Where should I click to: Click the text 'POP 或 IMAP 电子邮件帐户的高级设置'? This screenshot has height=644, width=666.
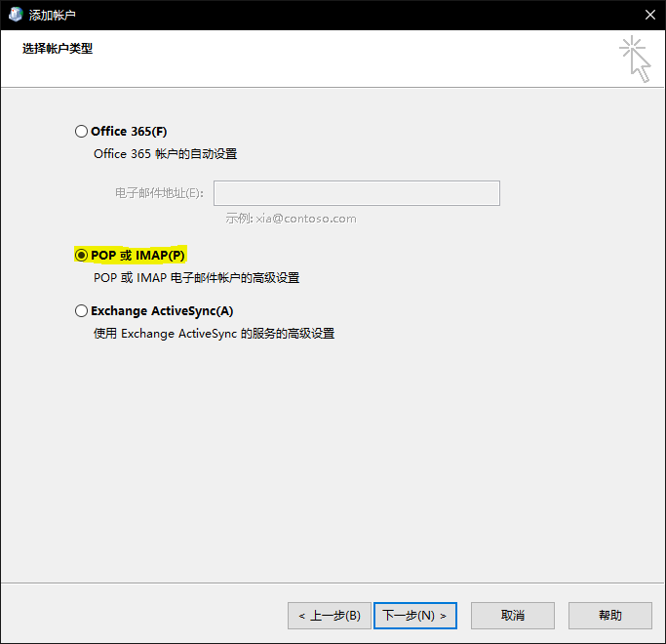(x=196, y=278)
